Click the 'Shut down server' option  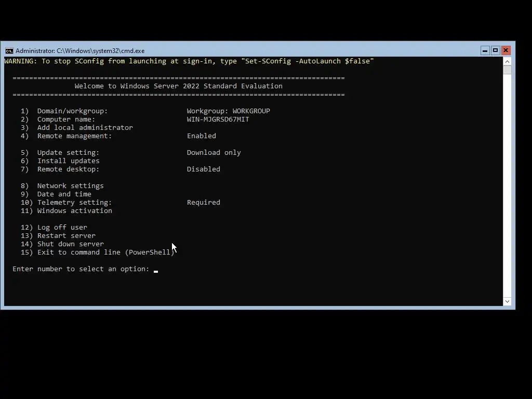[62, 244]
